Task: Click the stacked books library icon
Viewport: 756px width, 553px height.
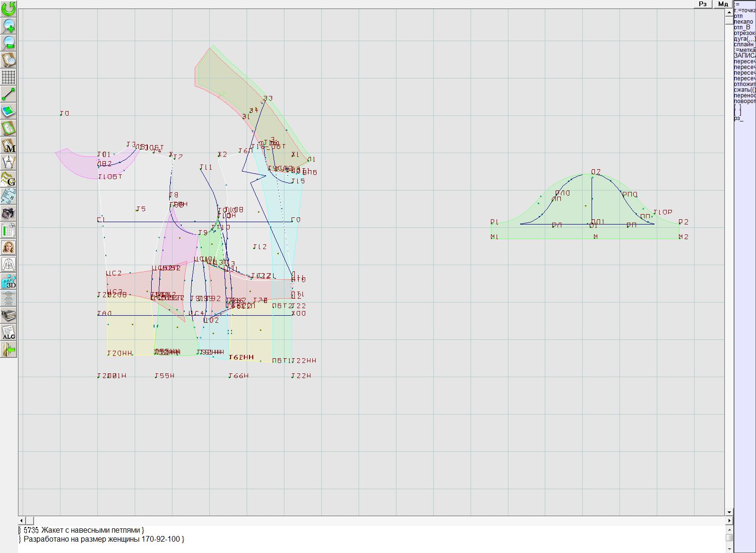Action: coord(9,315)
